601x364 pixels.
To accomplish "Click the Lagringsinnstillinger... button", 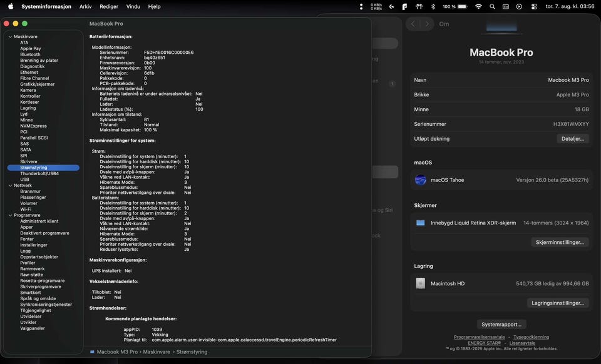I will point(558,303).
